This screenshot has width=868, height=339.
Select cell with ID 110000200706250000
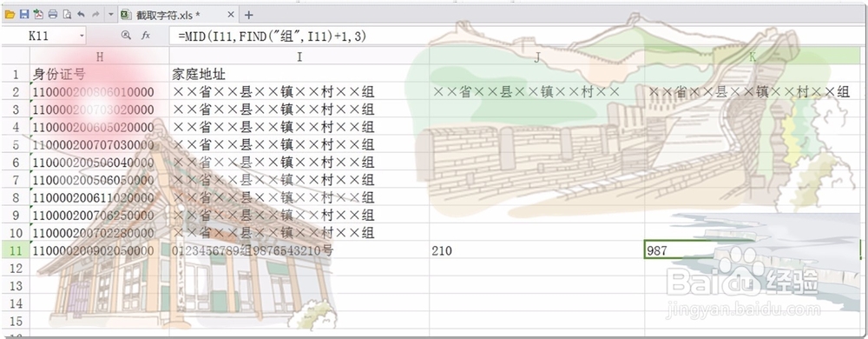[x=100, y=216]
